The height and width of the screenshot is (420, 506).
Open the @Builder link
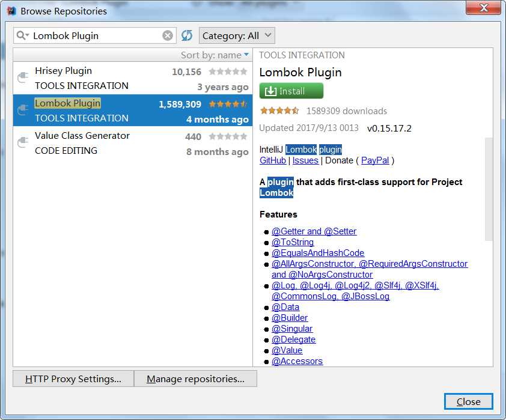click(290, 318)
